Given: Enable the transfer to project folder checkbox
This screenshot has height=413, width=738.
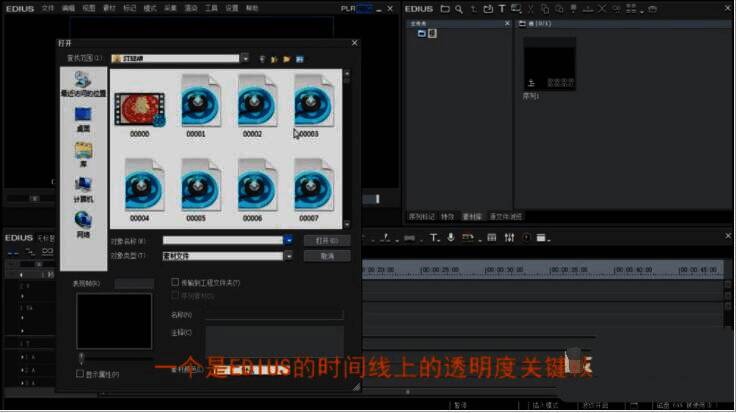Looking at the screenshot, I should point(175,283).
